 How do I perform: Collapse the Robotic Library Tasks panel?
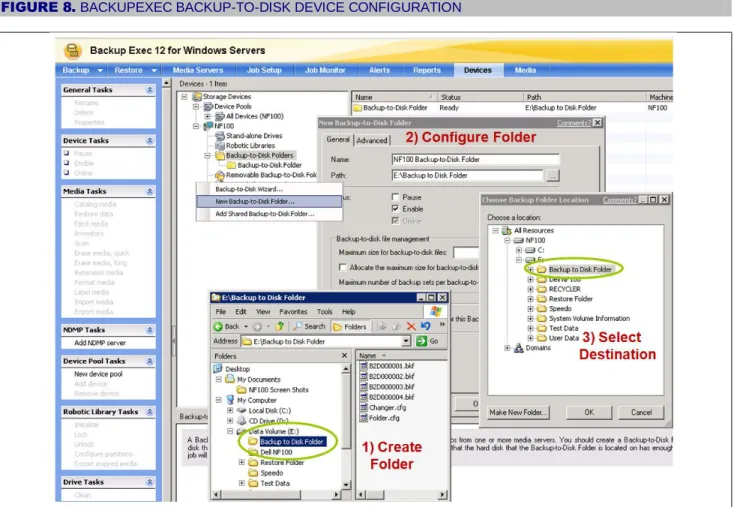click(150, 412)
